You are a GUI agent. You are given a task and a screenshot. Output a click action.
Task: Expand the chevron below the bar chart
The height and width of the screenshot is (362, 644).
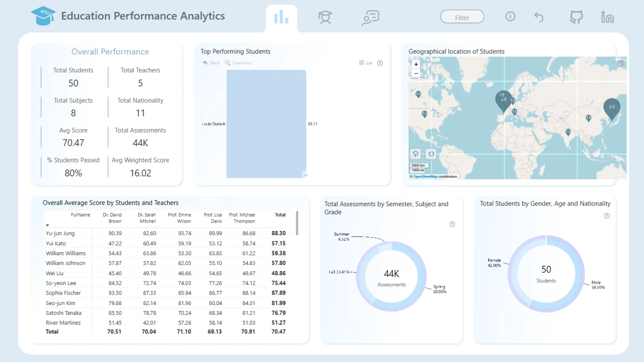306,175
